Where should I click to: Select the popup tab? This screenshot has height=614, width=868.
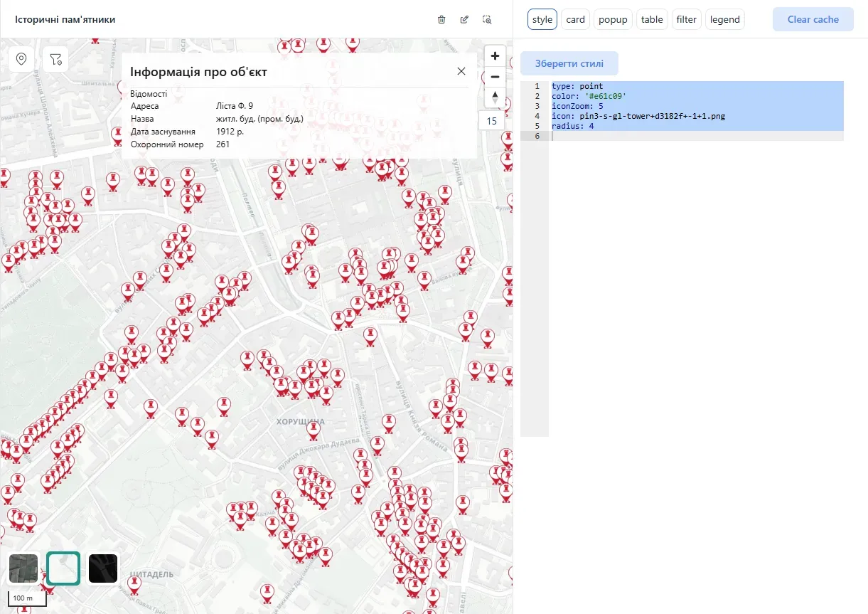(x=613, y=19)
